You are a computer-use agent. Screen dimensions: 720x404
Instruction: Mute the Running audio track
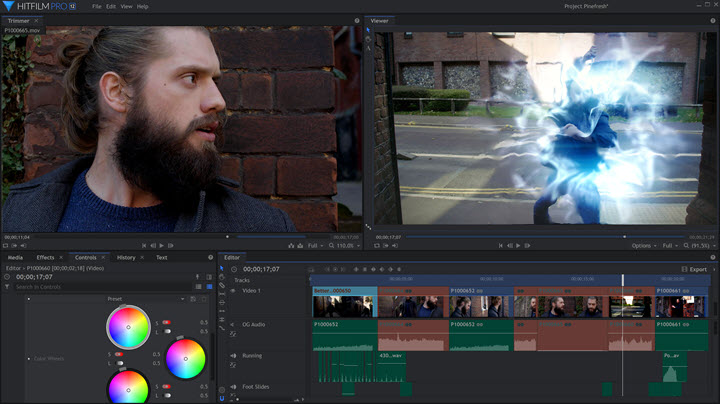(233, 355)
